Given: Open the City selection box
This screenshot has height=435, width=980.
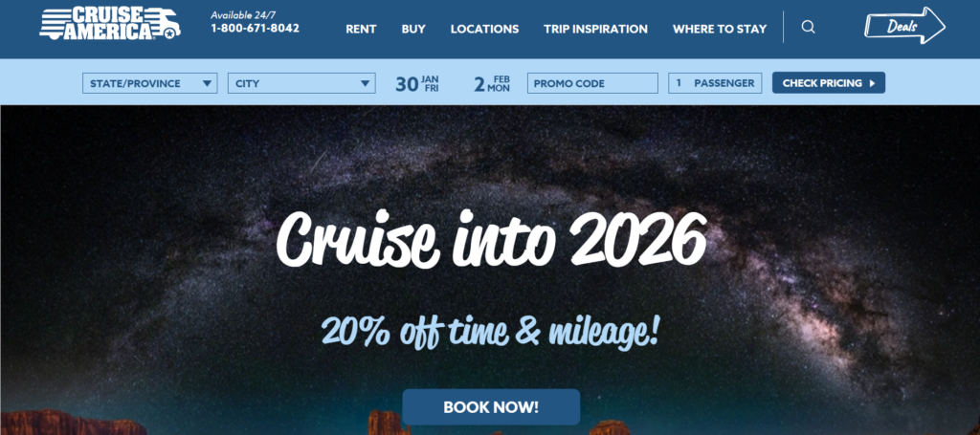Looking at the screenshot, I should point(301,83).
